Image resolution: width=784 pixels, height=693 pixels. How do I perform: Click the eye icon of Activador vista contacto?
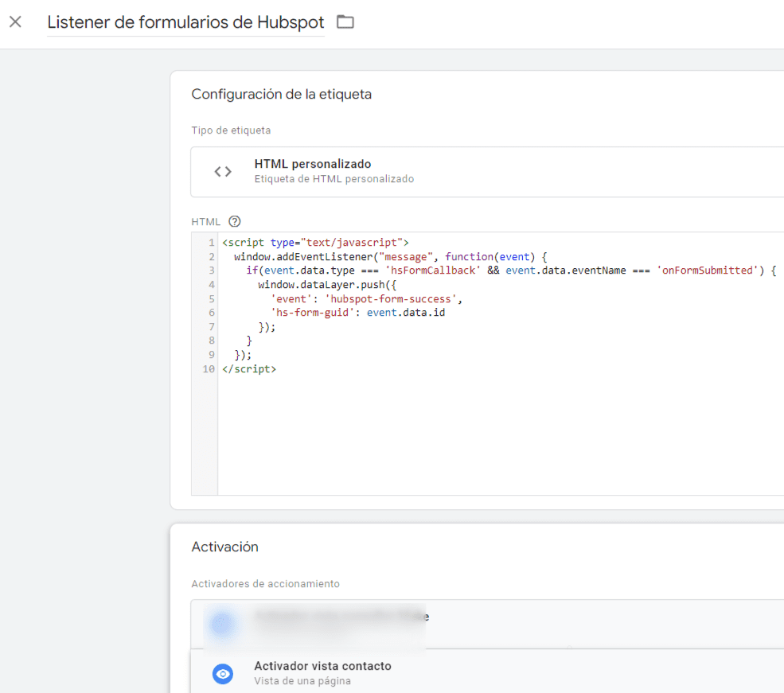[x=224, y=673]
